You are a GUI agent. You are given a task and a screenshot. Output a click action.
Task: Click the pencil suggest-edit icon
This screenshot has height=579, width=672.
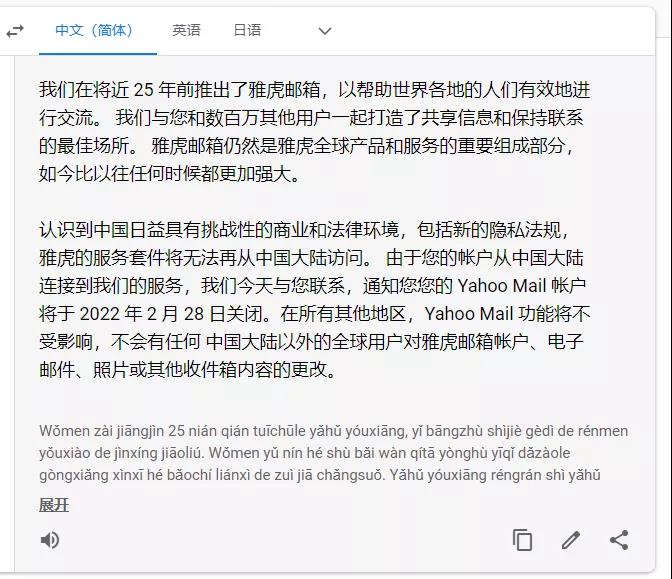coord(571,540)
